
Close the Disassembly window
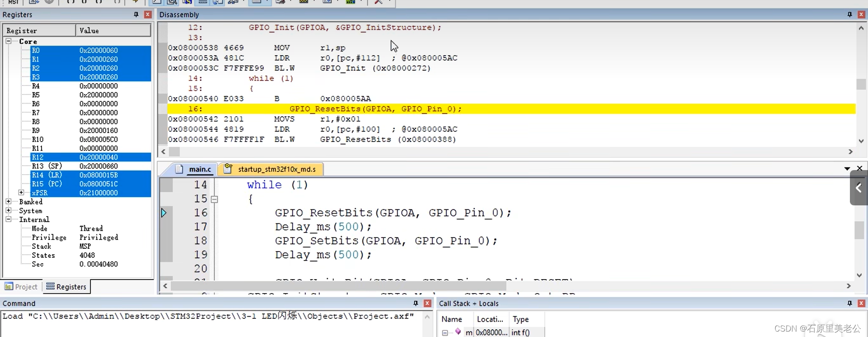[861, 14]
